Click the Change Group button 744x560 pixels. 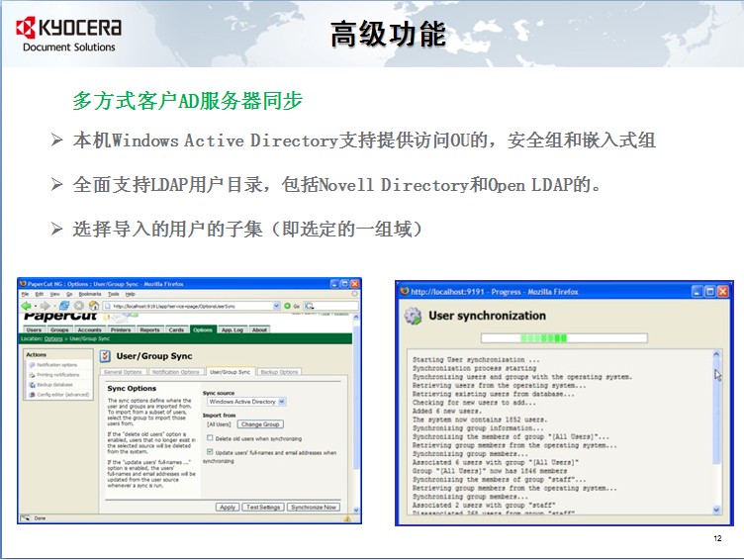tap(259, 424)
